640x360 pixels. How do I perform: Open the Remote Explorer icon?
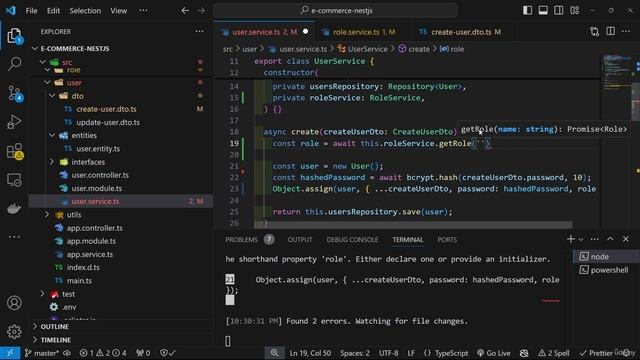pyautogui.click(x=14, y=180)
